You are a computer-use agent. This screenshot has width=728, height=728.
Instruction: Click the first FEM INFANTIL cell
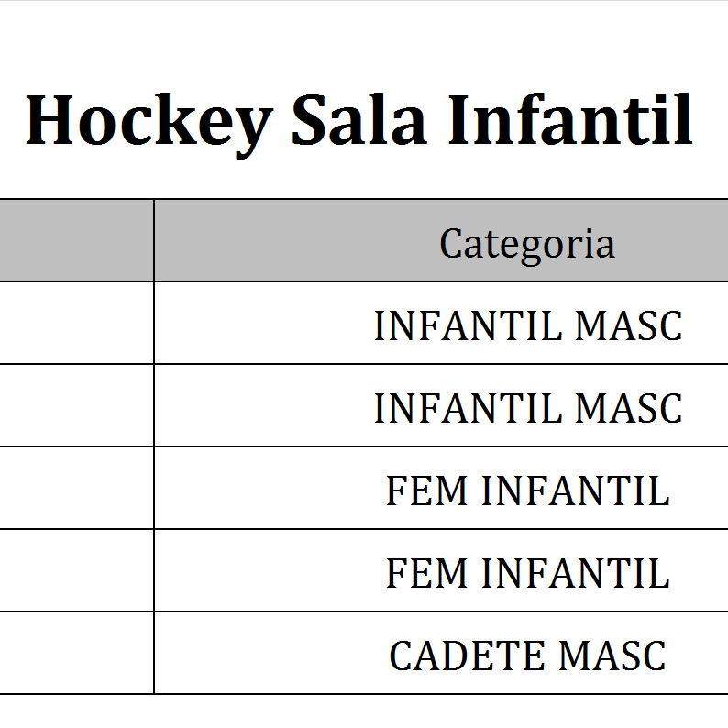pyautogui.click(x=528, y=491)
